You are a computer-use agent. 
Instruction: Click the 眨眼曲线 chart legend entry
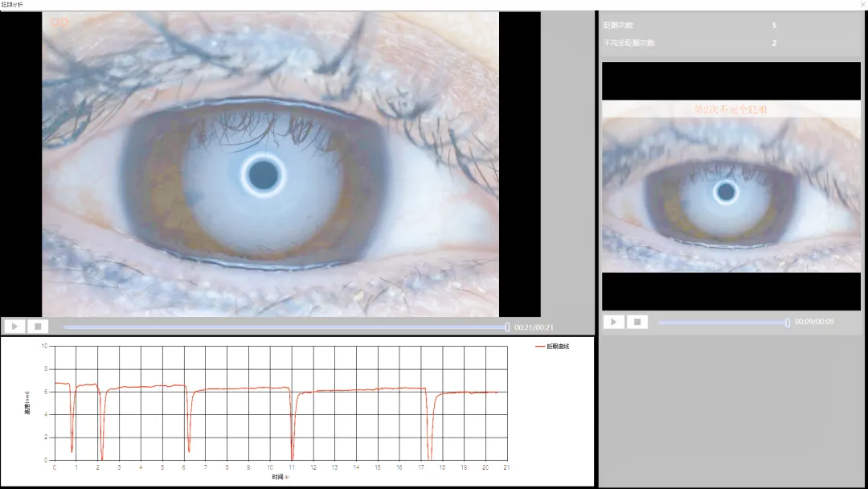point(552,346)
